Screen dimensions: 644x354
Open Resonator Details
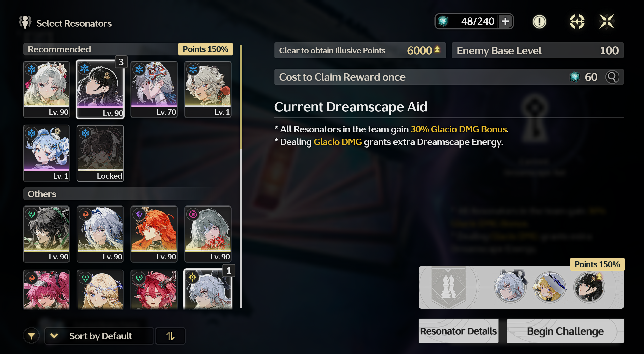coord(458,331)
